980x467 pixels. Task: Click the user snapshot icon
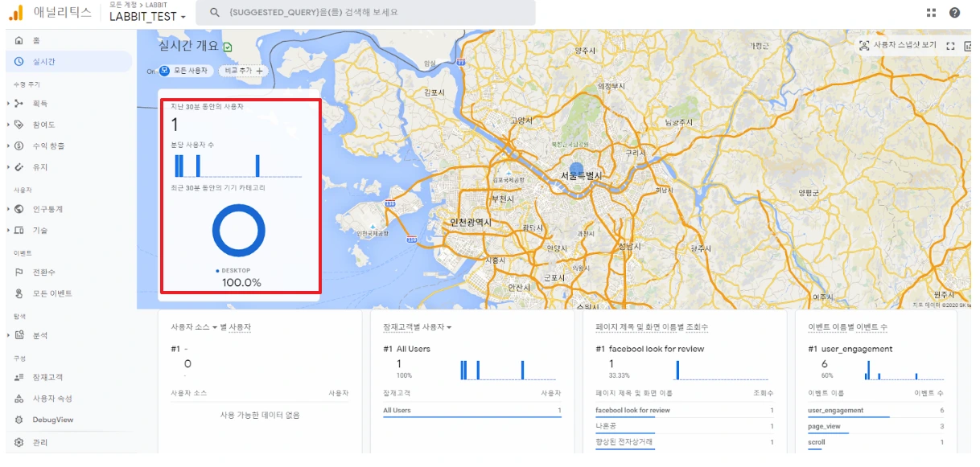[864, 46]
